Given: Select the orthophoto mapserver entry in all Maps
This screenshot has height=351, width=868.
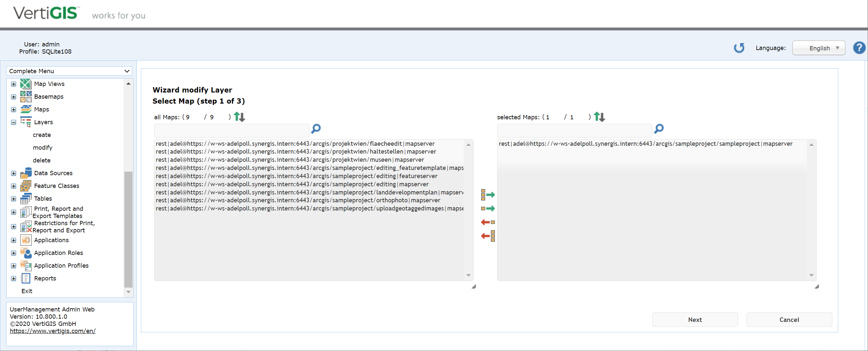Looking at the screenshot, I should [298, 200].
